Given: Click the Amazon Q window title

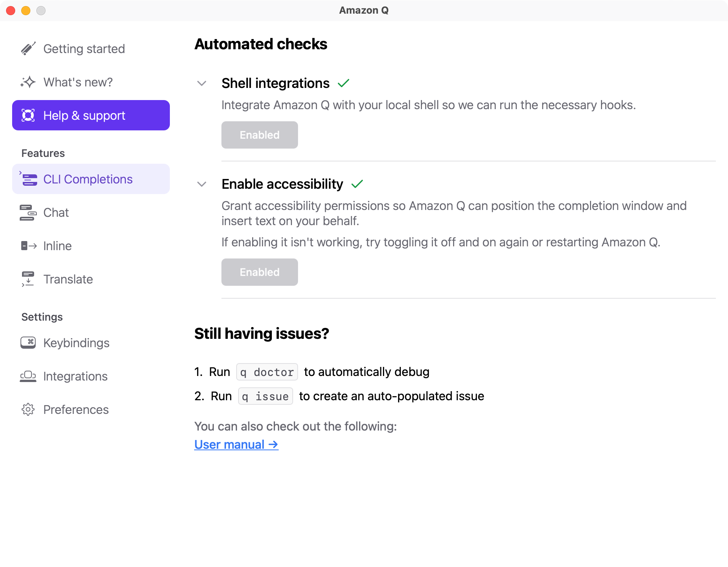Looking at the screenshot, I should pyautogui.click(x=364, y=10).
